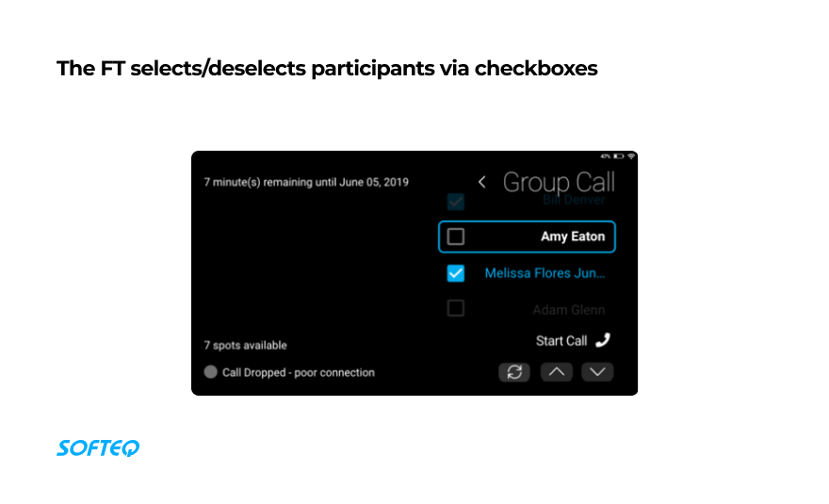This screenshot has width=829, height=504.
Task: Click the Start Call label
Action: coord(561,341)
